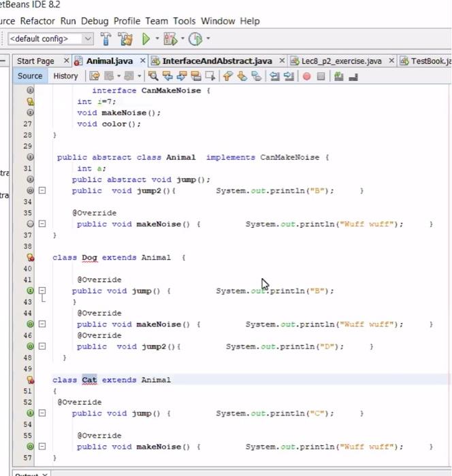Screen dimensions: 452x476
Task: Click the Debug Project icon
Action: [171, 39]
